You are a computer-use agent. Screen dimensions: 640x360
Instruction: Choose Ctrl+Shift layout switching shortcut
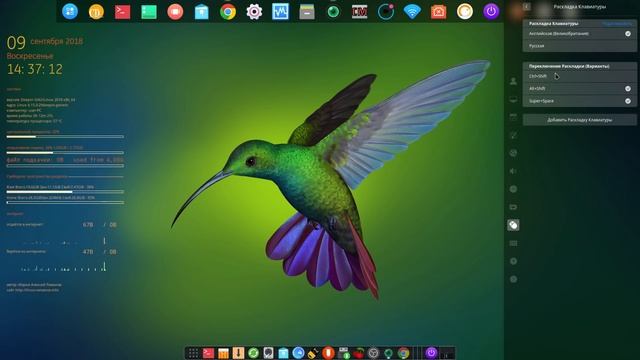pos(580,76)
